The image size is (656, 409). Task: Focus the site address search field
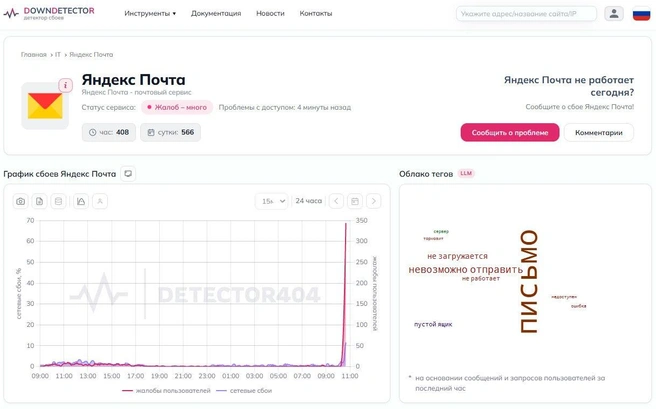click(526, 14)
